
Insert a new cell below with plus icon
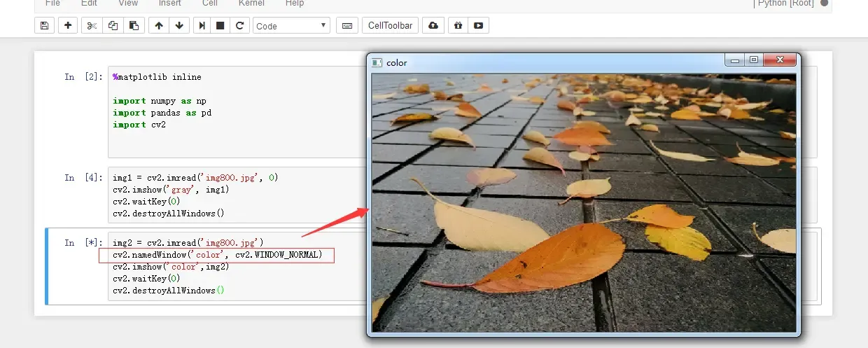pos(68,26)
